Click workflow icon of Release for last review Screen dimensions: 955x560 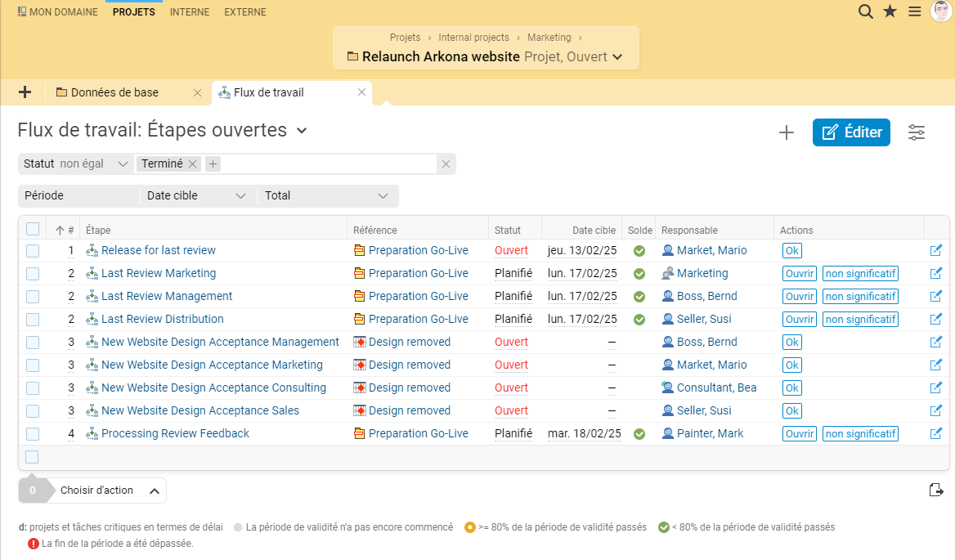(x=92, y=250)
